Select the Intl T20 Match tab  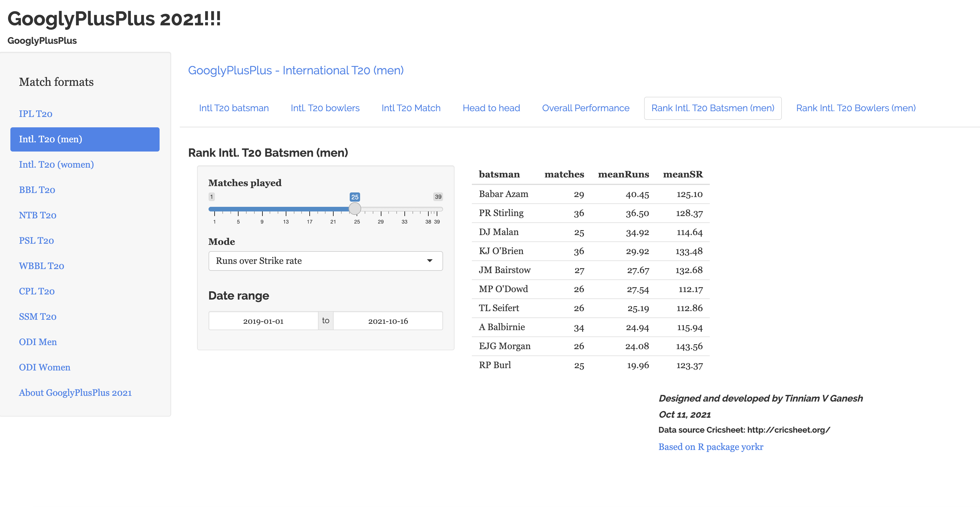pyautogui.click(x=410, y=108)
